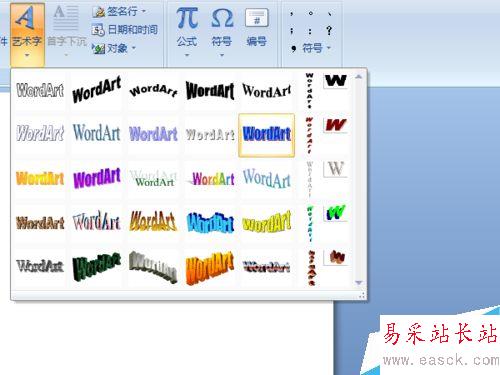Pick the green-blue vertical WordArt style
Viewport: 500px width, 375px height.
pyautogui.click(x=310, y=223)
